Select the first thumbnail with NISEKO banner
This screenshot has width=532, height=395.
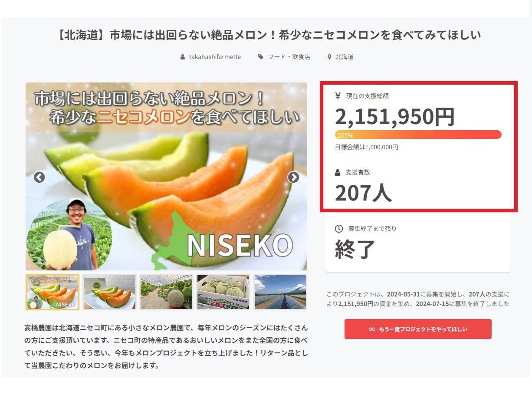click(x=53, y=292)
